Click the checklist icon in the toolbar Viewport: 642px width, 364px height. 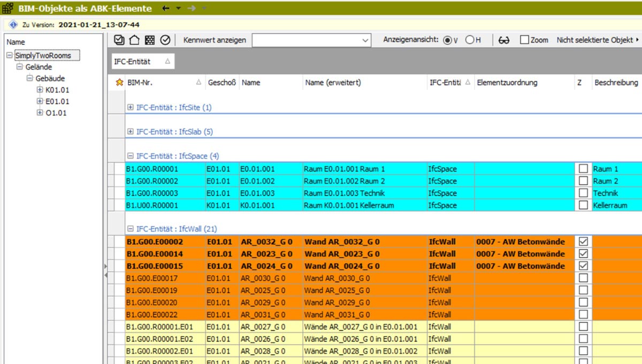tap(119, 40)
